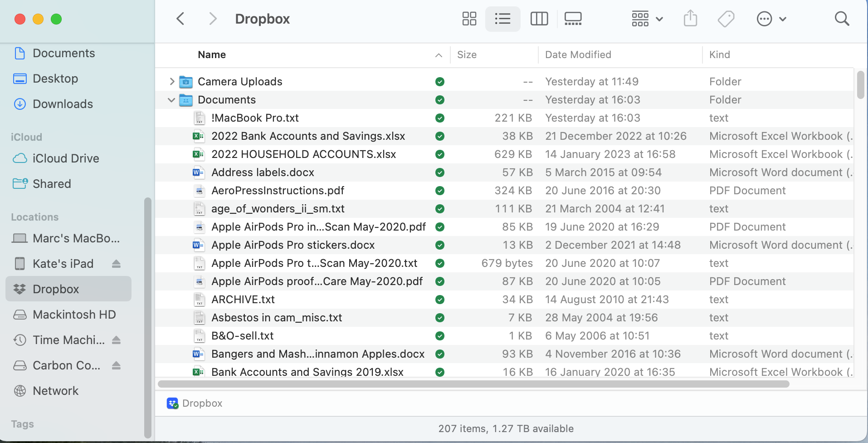Select Apple AirPods proof...Care May-2020.pdf

[x=504, y=281]
